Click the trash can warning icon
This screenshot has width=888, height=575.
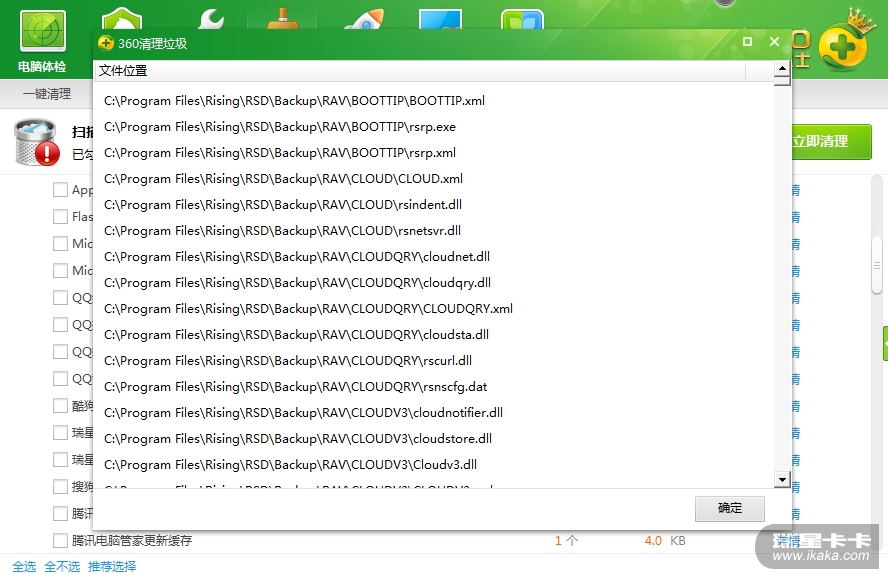pos(37,142)
